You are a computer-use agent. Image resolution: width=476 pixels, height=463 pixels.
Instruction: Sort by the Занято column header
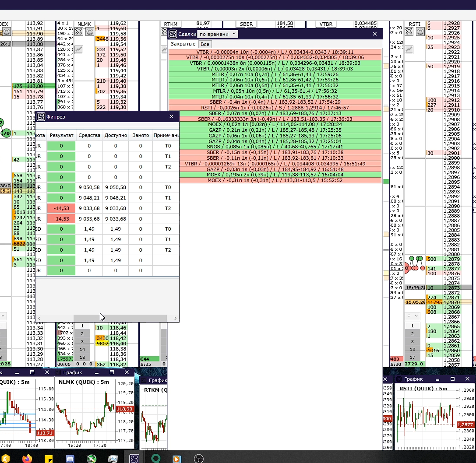141,135
